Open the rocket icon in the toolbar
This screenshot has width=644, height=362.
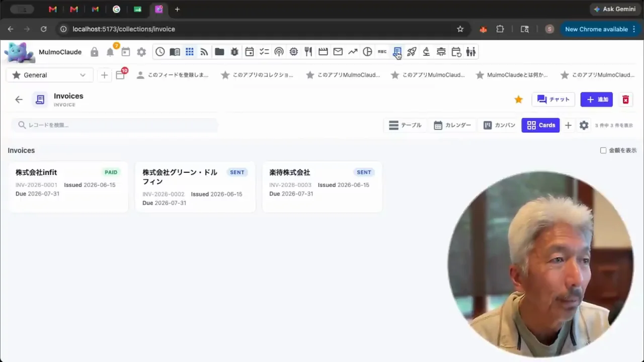tap(412, 51)
